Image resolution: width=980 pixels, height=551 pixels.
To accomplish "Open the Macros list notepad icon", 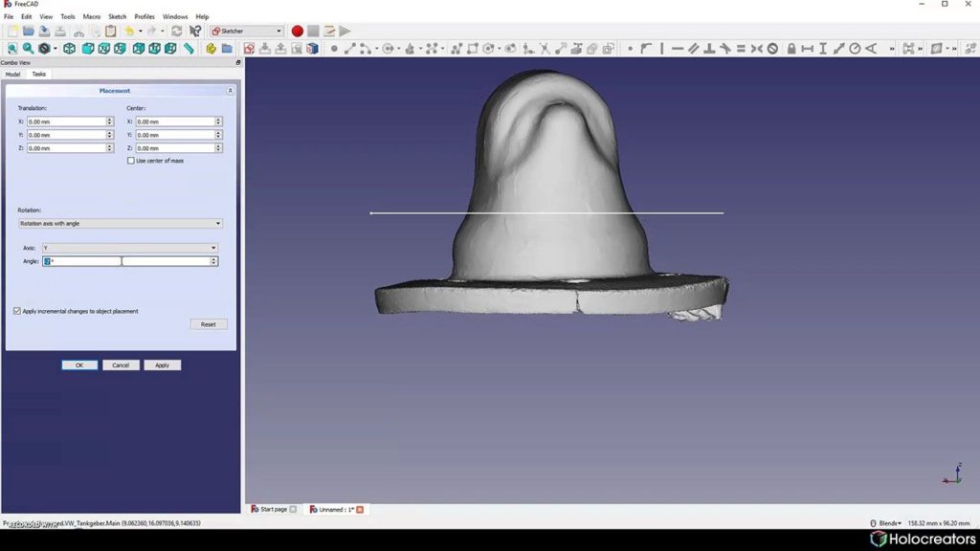I will (x=329, y=32).
